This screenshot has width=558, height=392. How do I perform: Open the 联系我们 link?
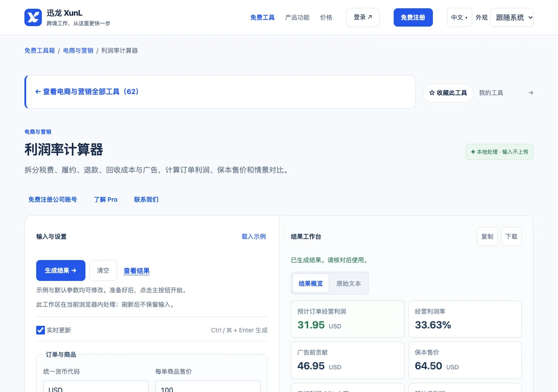(146, 199)
